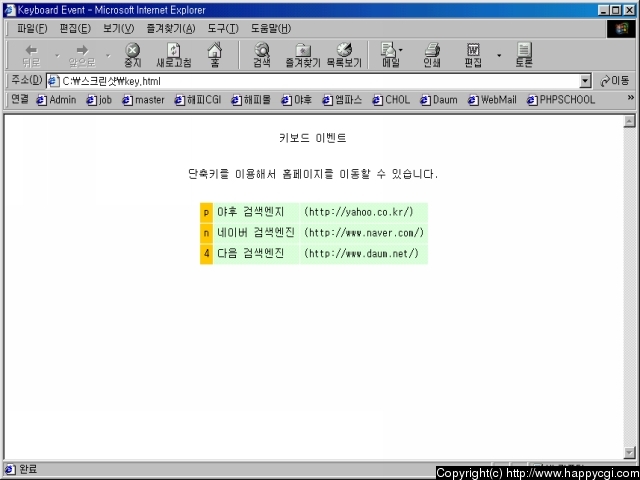Click the vertical scrollbar down arrow
The width and height of the screenshot is (640, 480).
(x=629, y=452)
